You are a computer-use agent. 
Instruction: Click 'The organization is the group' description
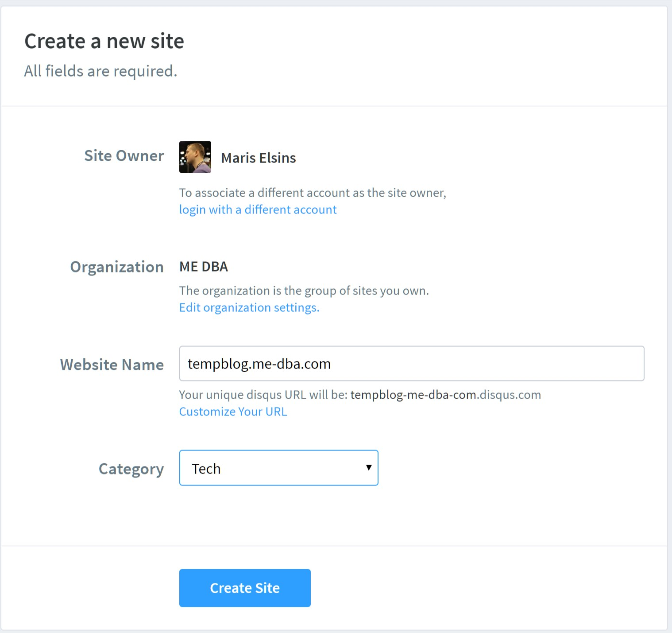(304, 291)
